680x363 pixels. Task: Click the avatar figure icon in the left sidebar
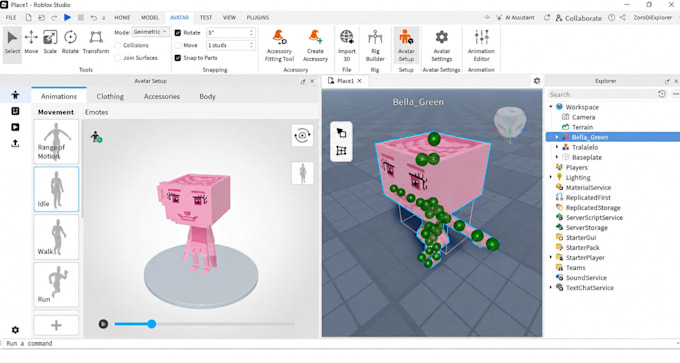pos(15,95)
